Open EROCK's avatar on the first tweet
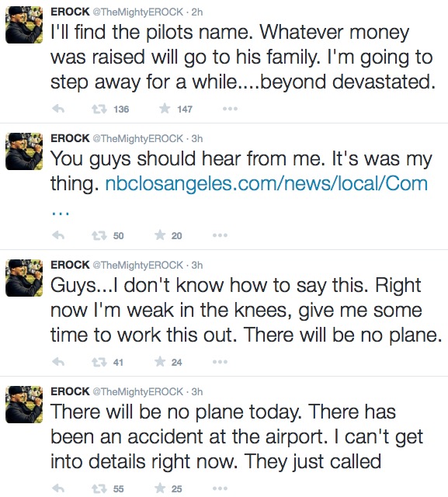The width and height of the screenshot is (448, 497). pos(24,25)
